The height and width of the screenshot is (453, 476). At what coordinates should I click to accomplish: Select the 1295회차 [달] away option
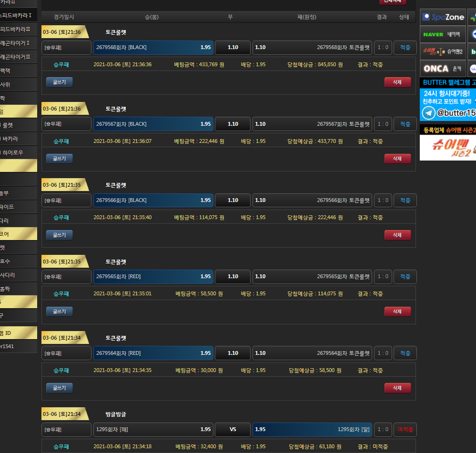click(312, 430)
